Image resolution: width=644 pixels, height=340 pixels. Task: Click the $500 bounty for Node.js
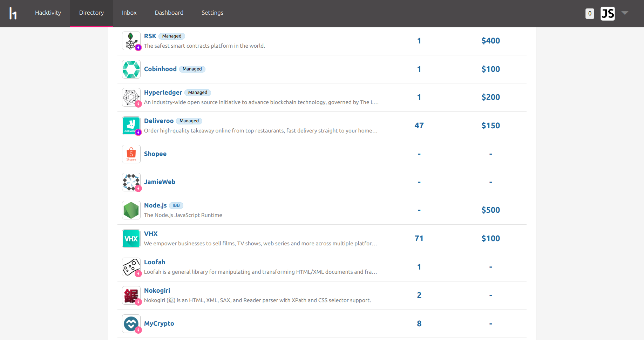pos(490,210)
